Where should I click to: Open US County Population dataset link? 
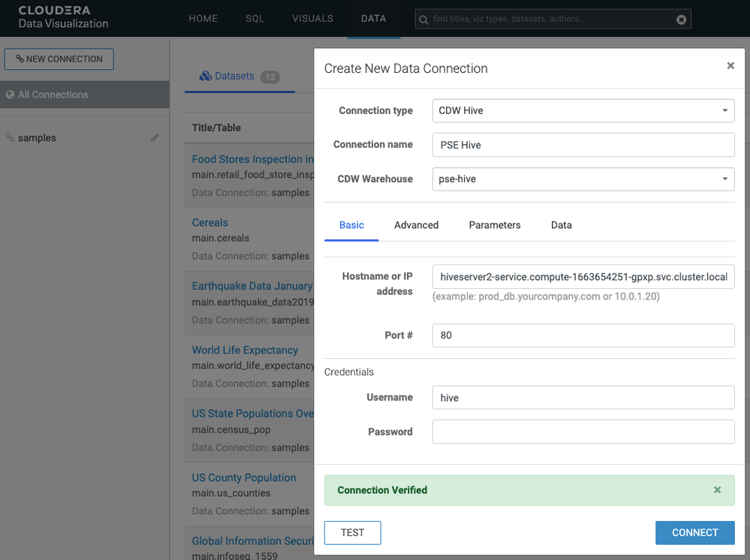(x=244, y=477)
